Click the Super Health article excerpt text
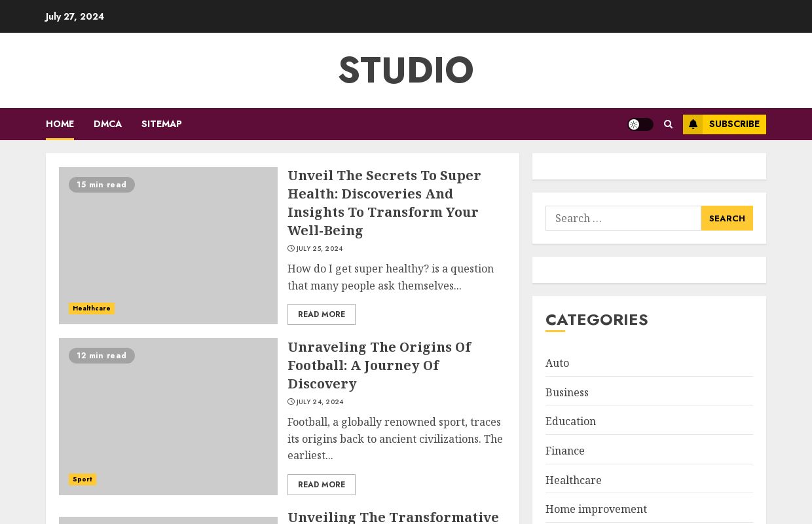 [391, 277]
